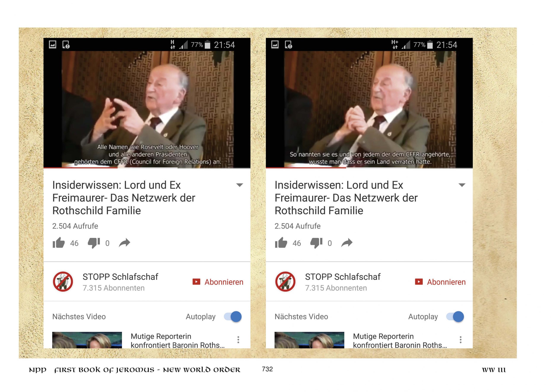Like the video in the left screenshot
The image size is (553, 392).
(59, 243)
